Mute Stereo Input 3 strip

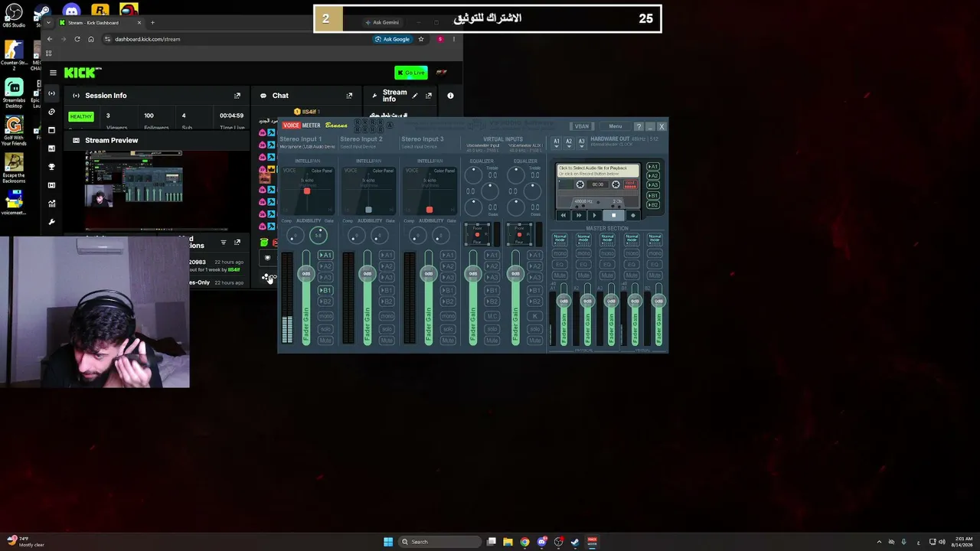click(x=448, y=340)
